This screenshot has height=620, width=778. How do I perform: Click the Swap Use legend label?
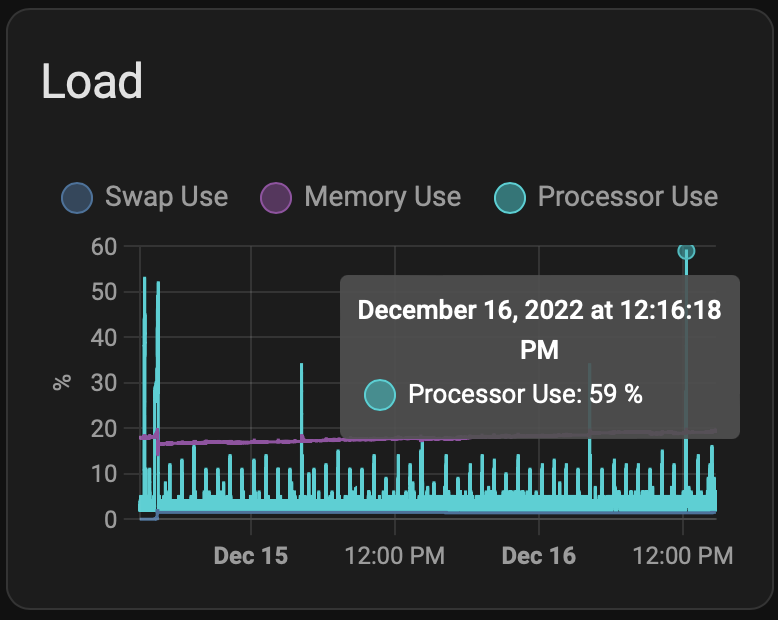tap(166, 197)
